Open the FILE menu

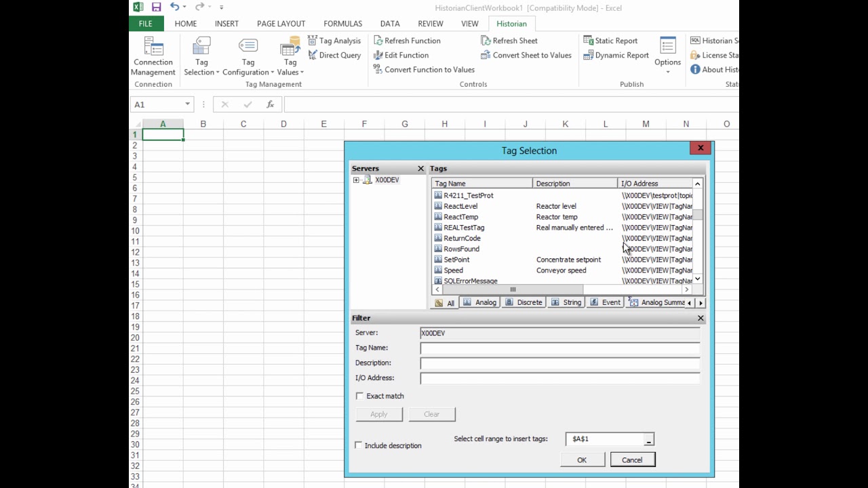click(x=146, y=24)
